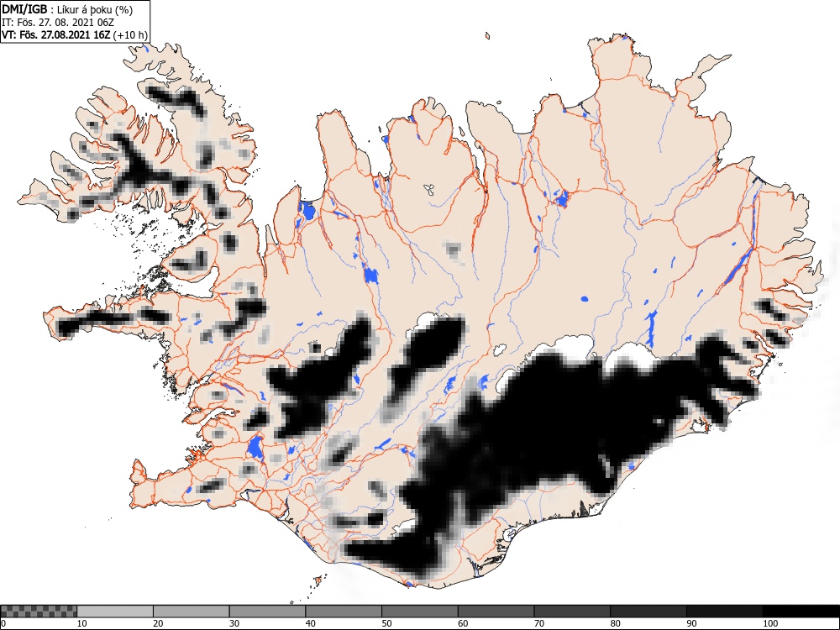
Task: Select the 'IT: Fös. 27. 08. 2021 06Z' line
Action: click(58, 23)
